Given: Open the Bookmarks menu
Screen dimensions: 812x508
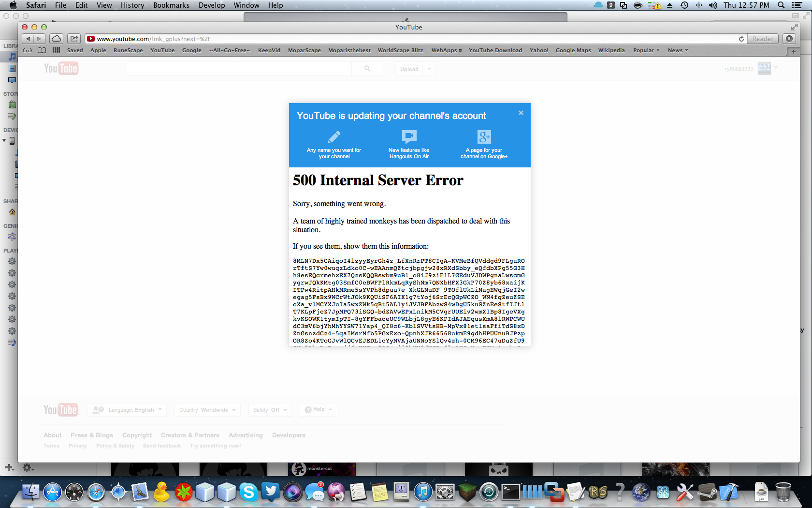Looking at the screenshot, I should point(171,5).
